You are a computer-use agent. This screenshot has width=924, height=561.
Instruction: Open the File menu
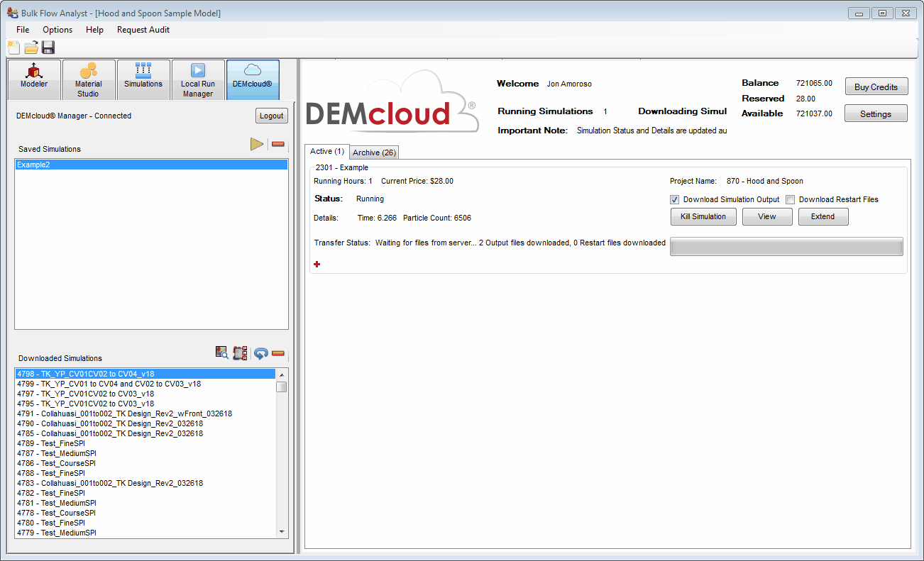[23, 30]
